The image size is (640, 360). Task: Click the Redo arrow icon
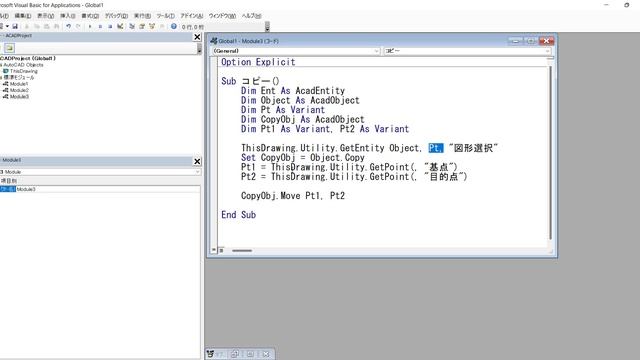click(x=78, y=27)
